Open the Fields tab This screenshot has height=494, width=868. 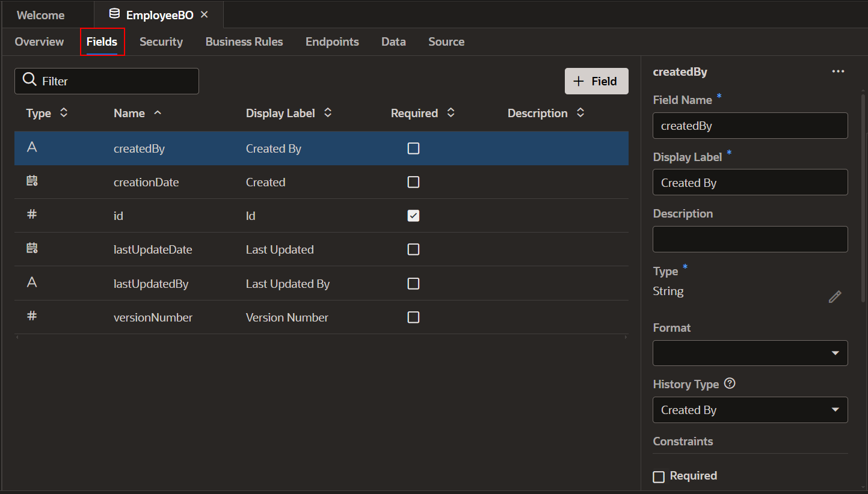pos(102,41)
